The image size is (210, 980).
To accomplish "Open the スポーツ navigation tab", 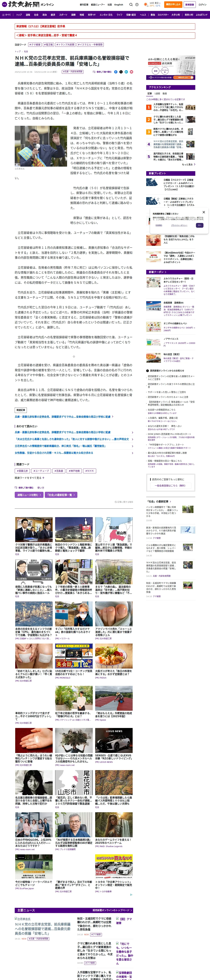I will click(63, 15).
